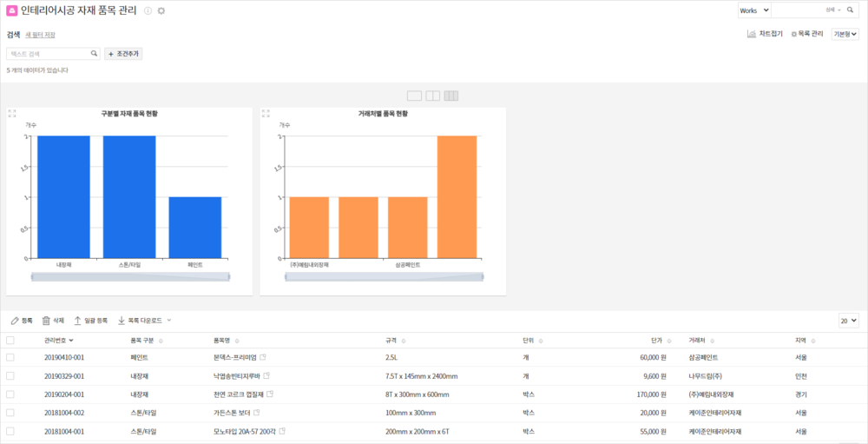Sort by 품목명 column sort icon

(x=236, y=341)
